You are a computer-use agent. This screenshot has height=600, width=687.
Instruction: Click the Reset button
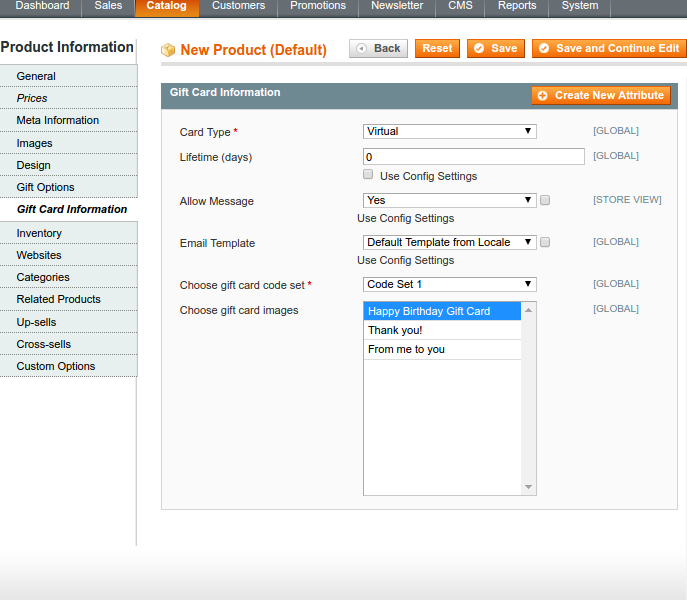pyautogui.click(x=437, y=48)
